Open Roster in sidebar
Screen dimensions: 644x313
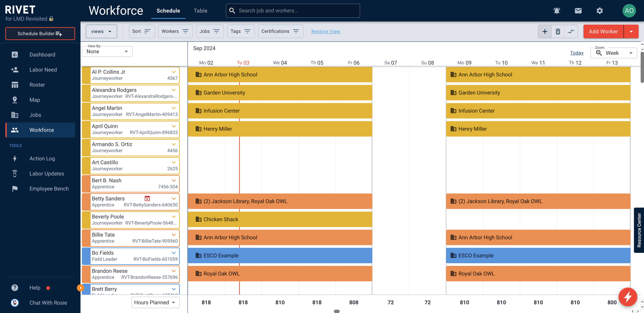click(40, 85)
